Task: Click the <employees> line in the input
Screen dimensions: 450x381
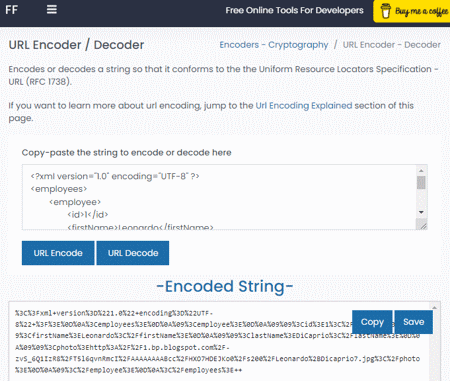Action: (59, 189)
